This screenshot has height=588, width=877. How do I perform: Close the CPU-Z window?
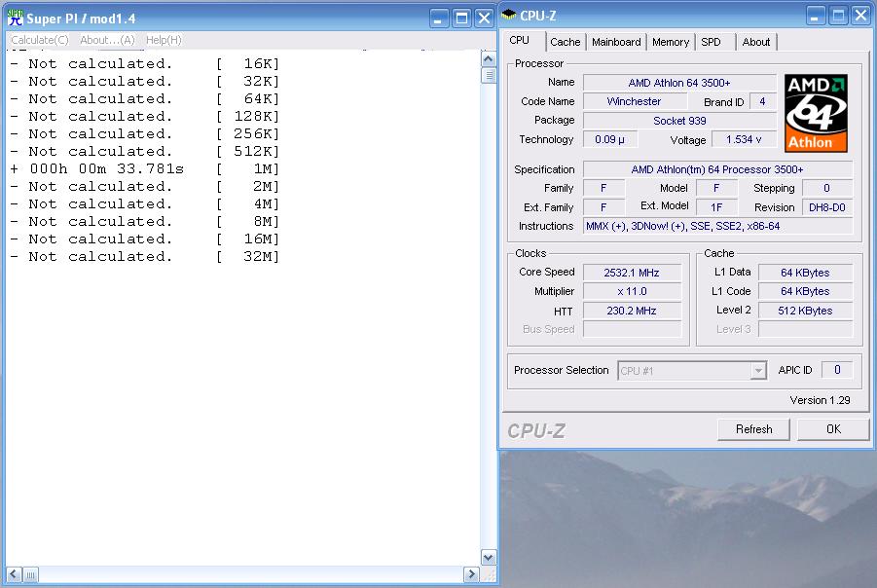[860, 16]
